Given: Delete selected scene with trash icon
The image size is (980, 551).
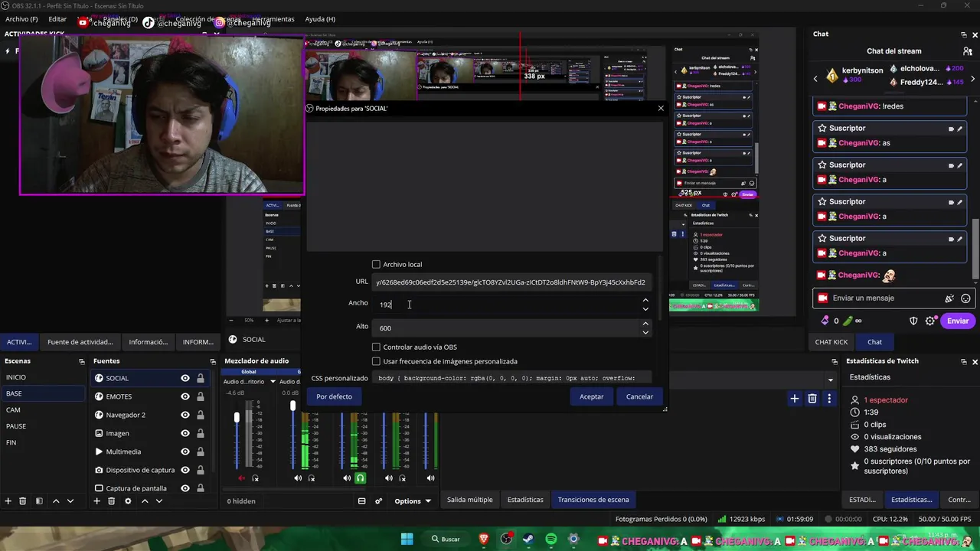Looking at the screenshot, I should pos(22,501).
